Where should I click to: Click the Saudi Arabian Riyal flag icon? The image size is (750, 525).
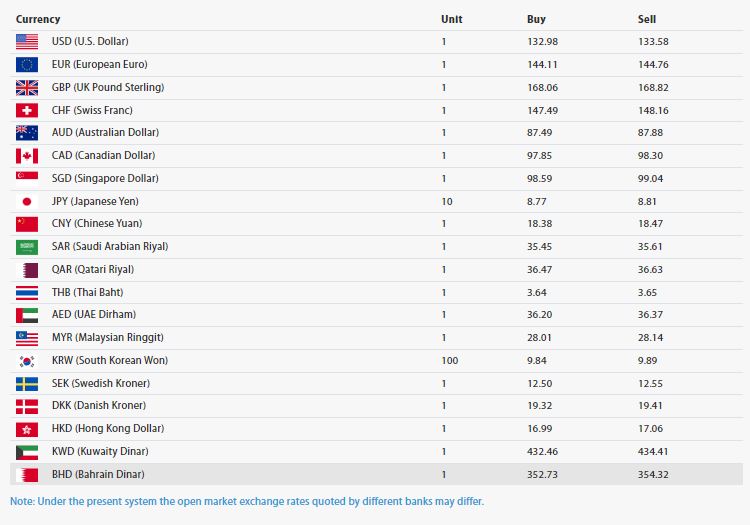click(27, 247)
